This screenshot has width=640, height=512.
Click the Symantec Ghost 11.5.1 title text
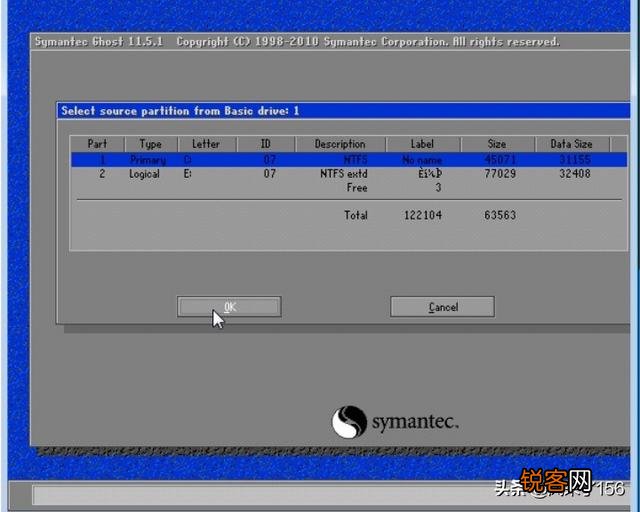click(x=99, y=42)
